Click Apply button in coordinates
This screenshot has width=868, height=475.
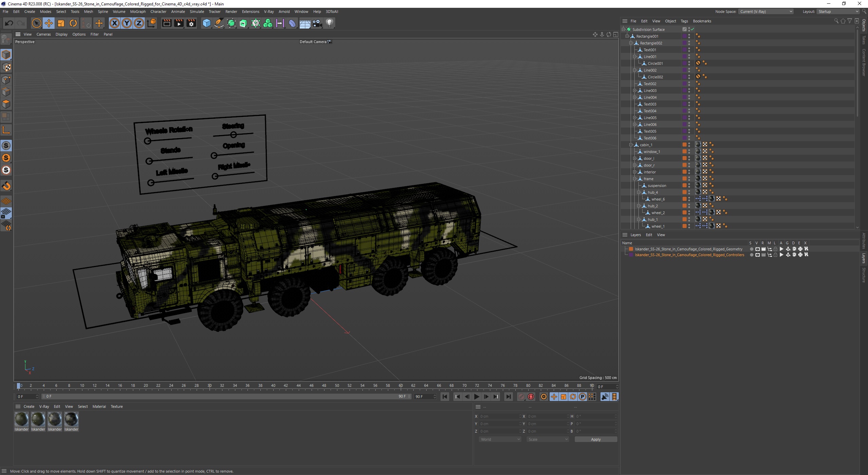point(596,439)
